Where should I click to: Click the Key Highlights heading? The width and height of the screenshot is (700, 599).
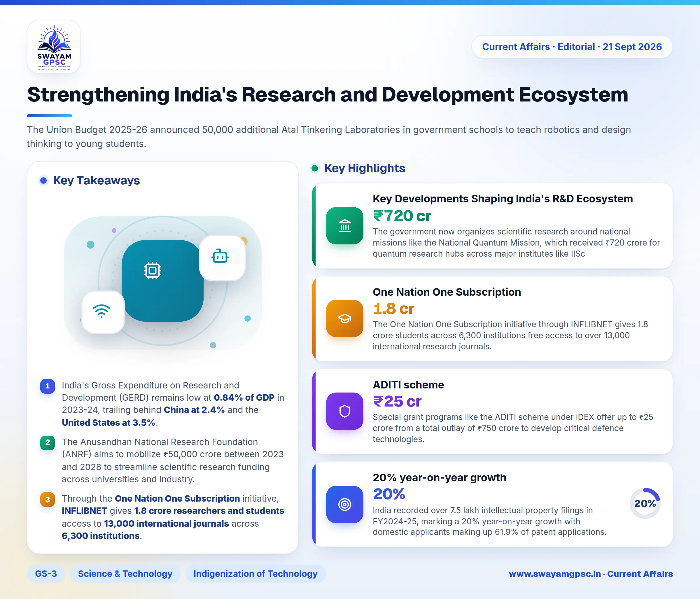pos(365,168)
